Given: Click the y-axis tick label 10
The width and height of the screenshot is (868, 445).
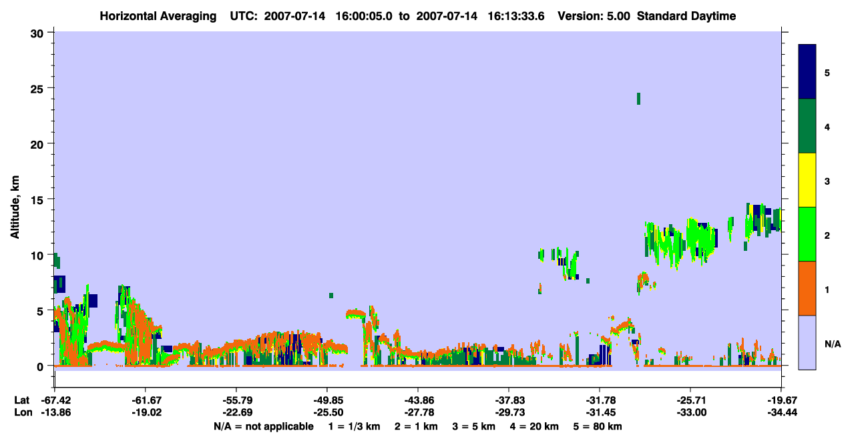Looking at the screenshot, I should (x=39, y=255).
